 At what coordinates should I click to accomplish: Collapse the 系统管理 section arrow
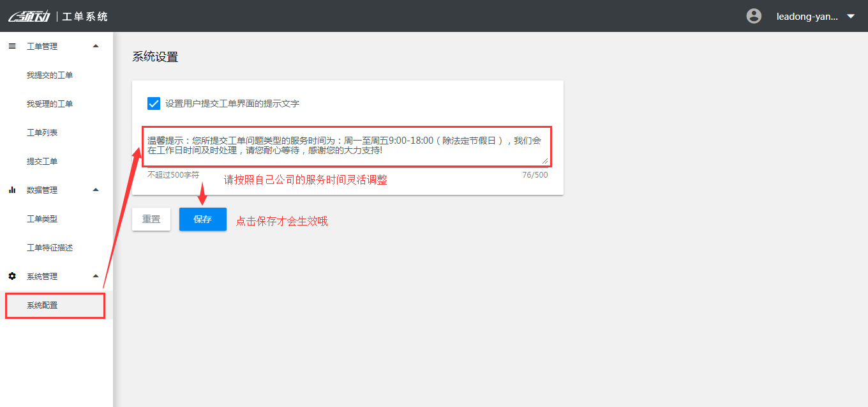(96, 276)
